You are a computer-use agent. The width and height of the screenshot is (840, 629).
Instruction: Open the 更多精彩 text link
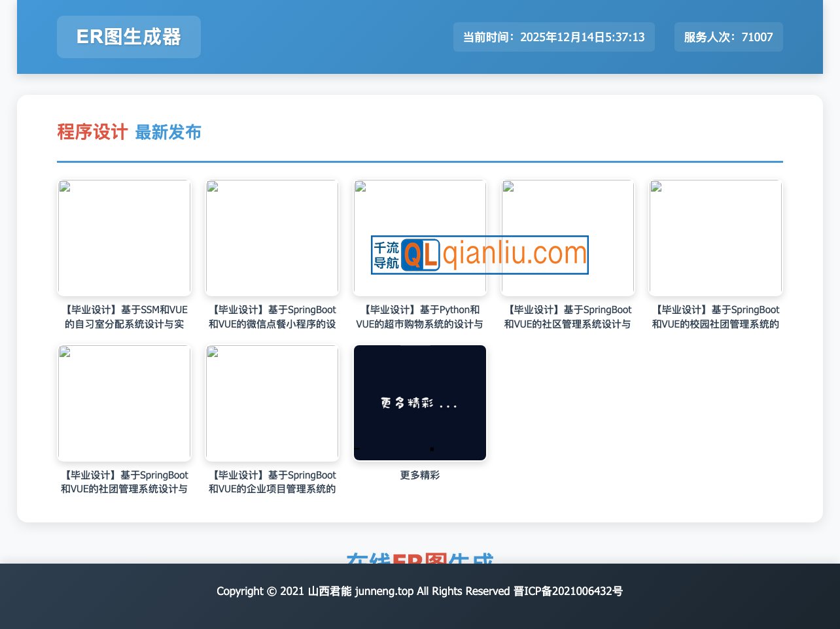(x=419, y=475)
